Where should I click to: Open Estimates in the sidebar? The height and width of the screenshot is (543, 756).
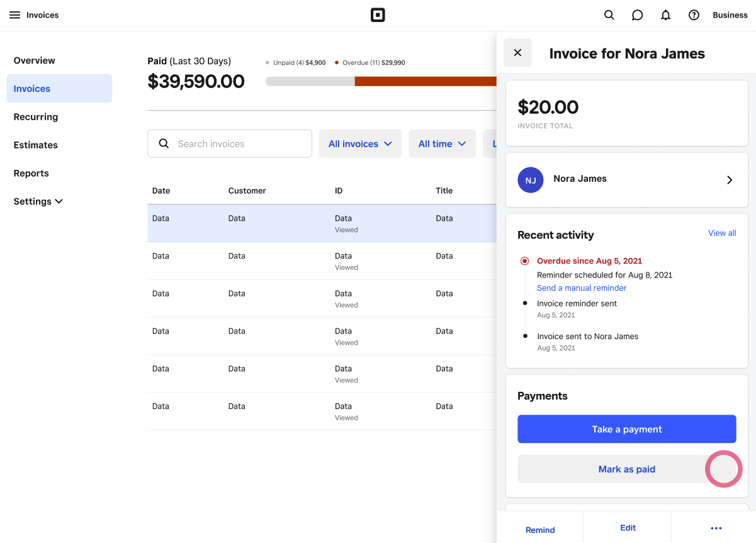36,145
